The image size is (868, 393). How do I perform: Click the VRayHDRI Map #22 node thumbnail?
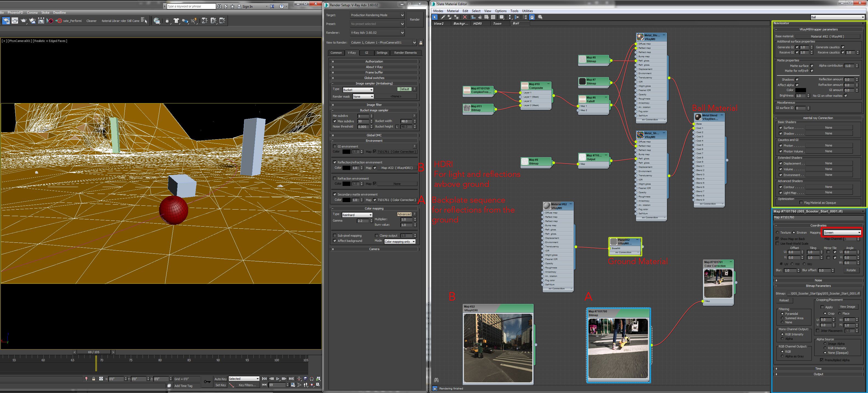[498, 348]
